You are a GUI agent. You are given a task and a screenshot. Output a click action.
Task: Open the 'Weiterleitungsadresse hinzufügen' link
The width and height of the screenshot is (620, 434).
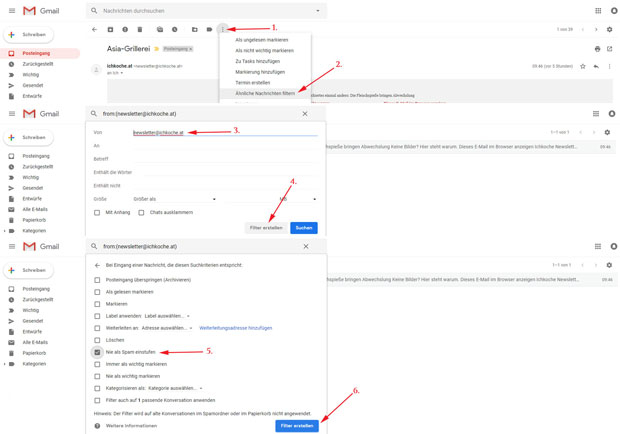click(235, 328)
